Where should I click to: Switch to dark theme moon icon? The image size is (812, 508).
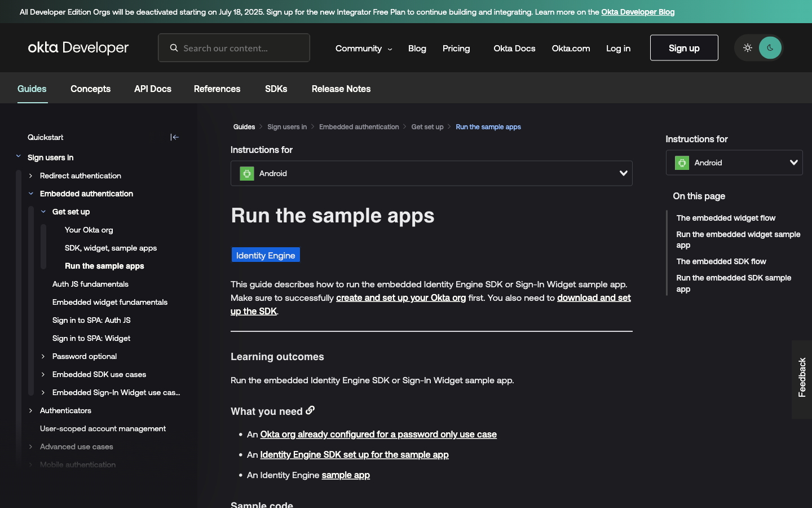770,48
